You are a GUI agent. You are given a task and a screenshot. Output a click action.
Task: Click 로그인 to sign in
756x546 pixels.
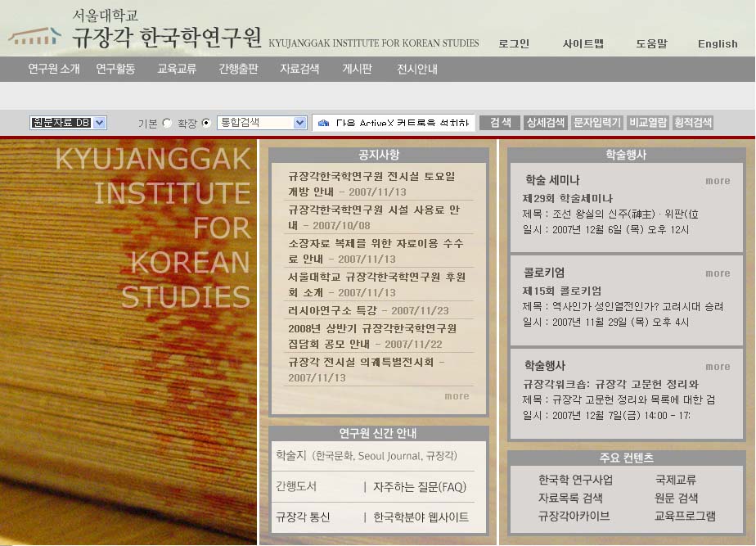coord(514,44)
